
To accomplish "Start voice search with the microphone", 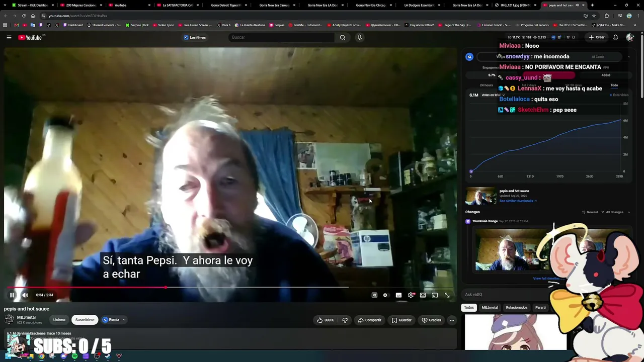I will click(x=359, y=37).
